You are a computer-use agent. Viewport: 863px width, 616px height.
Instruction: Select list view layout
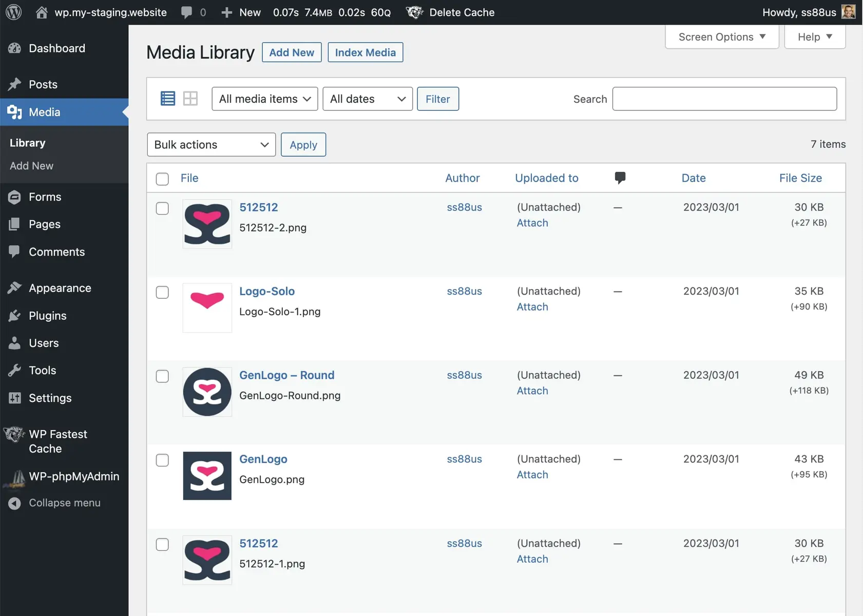pos(167,98)
